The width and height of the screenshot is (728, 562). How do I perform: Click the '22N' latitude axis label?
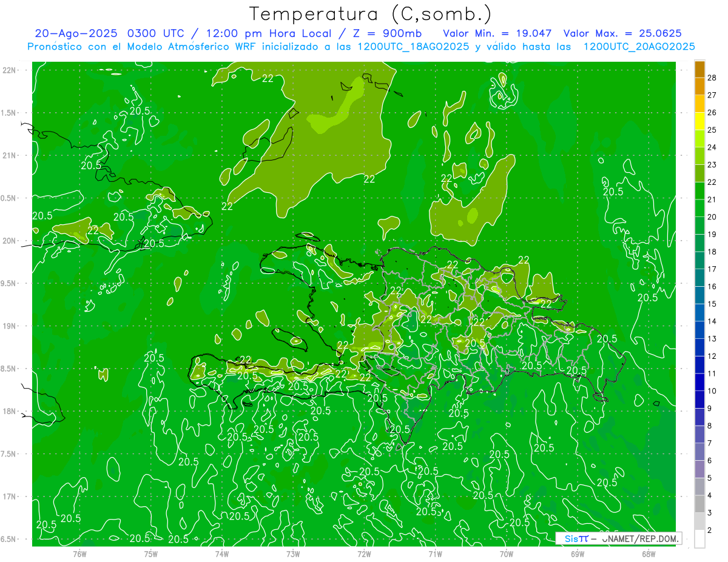point(9,70)
